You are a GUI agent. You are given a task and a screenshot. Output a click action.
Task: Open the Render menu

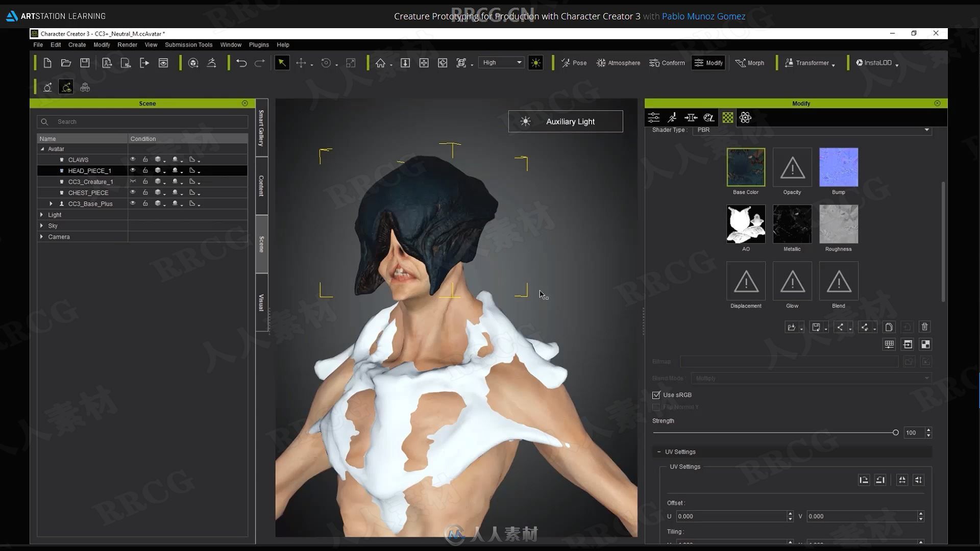tap(128, 44)
